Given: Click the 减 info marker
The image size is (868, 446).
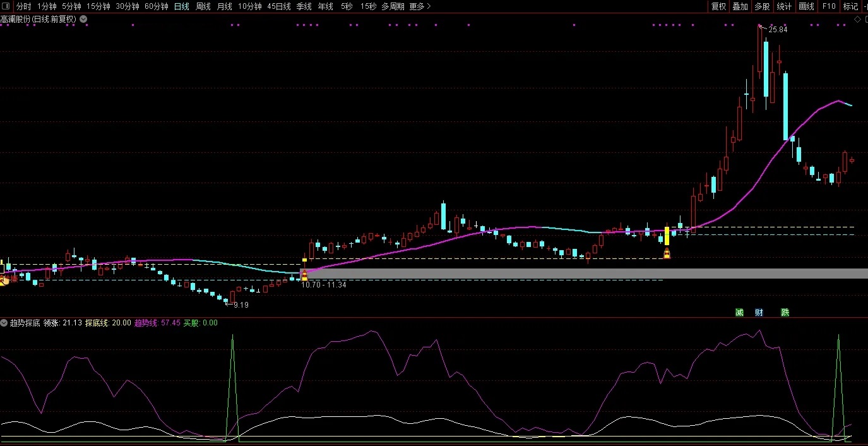Looking at the screenshot, I should click(x=739, y=313).
